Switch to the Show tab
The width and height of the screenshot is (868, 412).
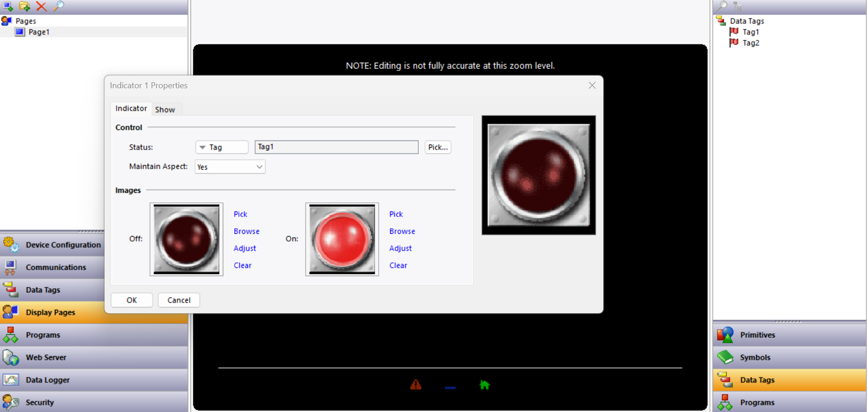pyautogui.click(x=165, y=110)
